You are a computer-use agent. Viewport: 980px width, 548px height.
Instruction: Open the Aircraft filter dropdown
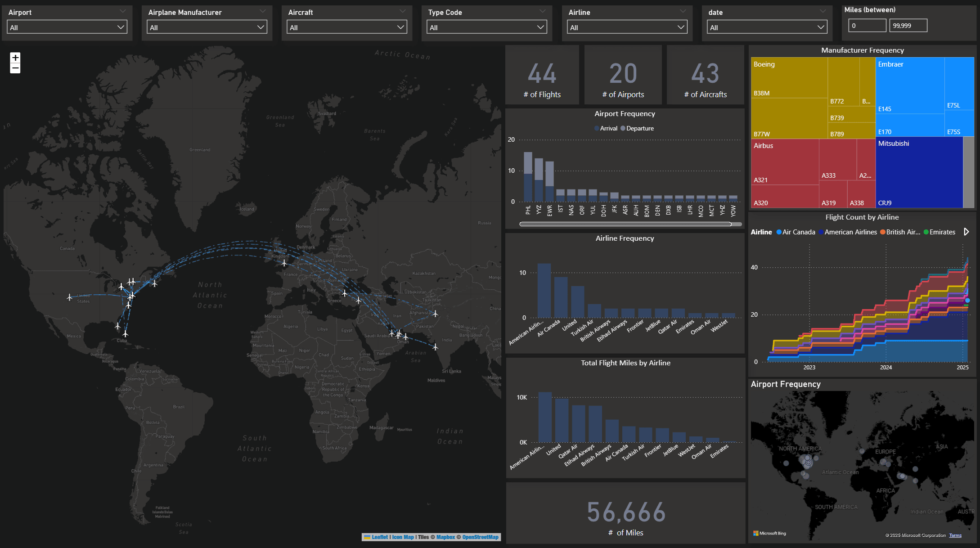pyautogui.click(x=400, y=27)
